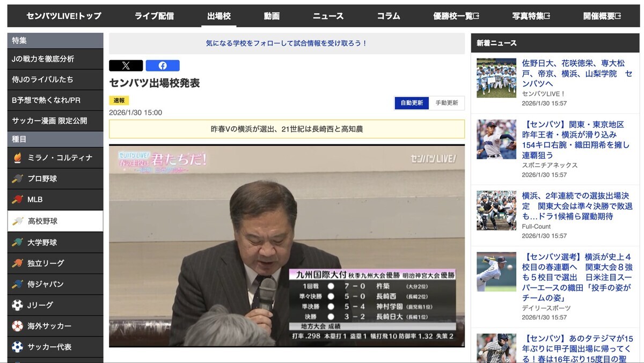Select the 海外サッカー ball icon
This screenshot has height=363, width=644.
tap(18, 326)
